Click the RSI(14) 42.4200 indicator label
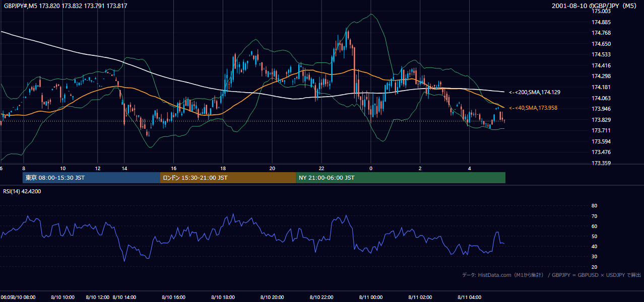 tap(22, 191)
